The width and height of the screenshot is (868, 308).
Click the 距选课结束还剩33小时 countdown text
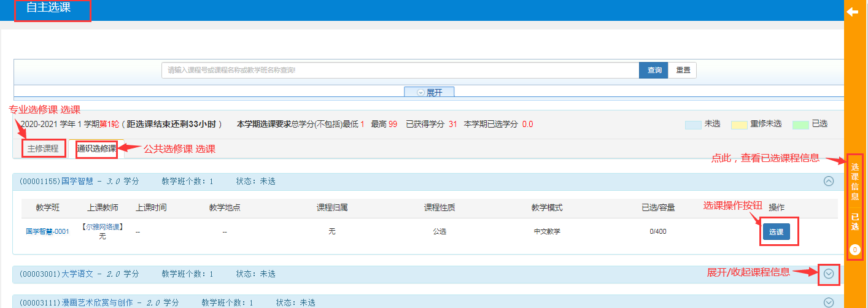[172, 124]
